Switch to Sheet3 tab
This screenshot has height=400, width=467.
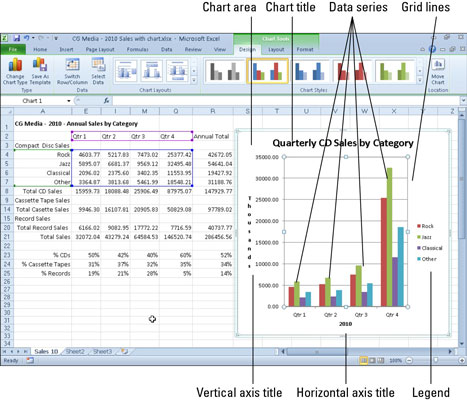pyautogui.click(x=102, y=351)
